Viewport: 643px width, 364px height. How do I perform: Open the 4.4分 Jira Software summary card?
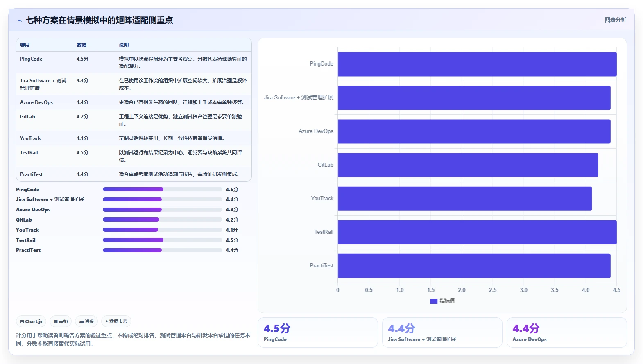coord(442,332)
